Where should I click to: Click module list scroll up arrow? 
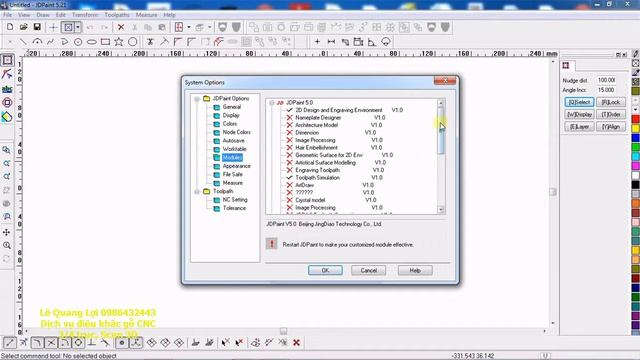point(441,103)
